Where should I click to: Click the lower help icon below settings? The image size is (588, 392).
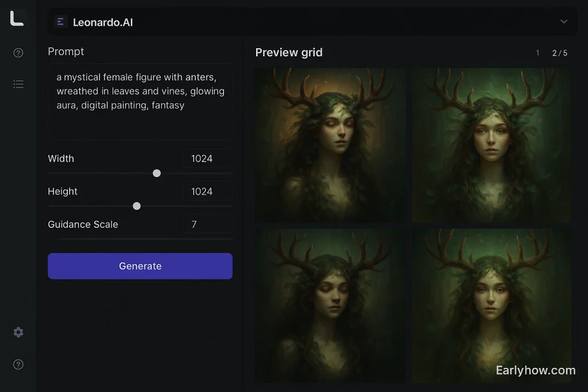point(18,364)
